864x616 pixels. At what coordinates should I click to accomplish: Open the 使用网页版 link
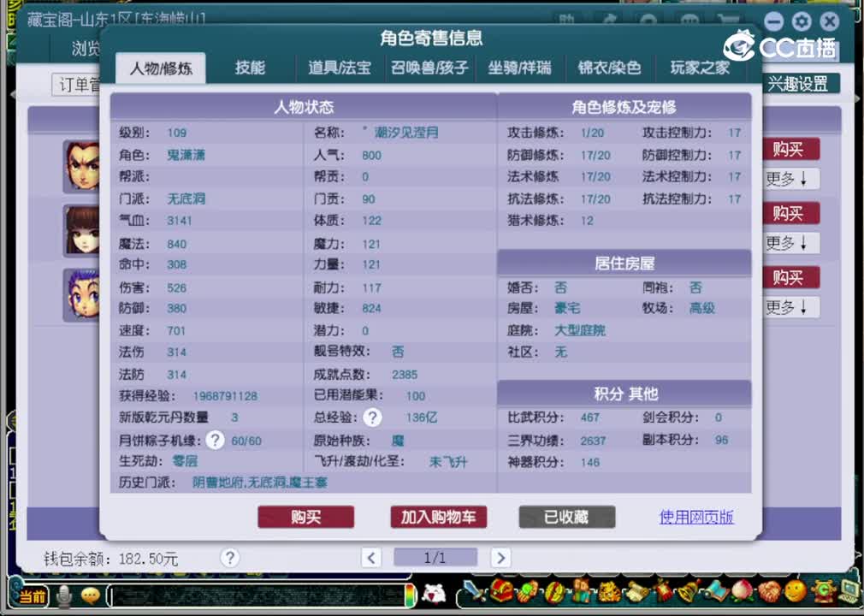695,517
